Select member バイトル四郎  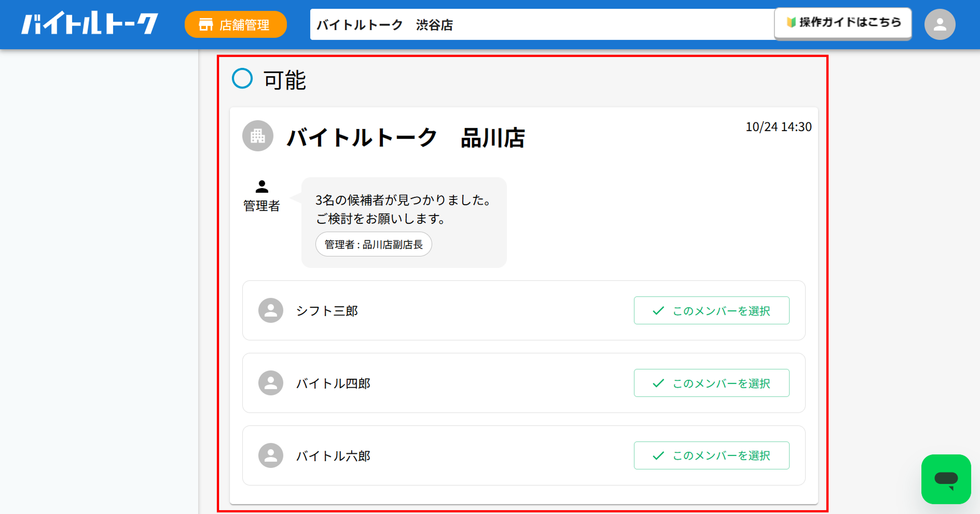point(711,383)
